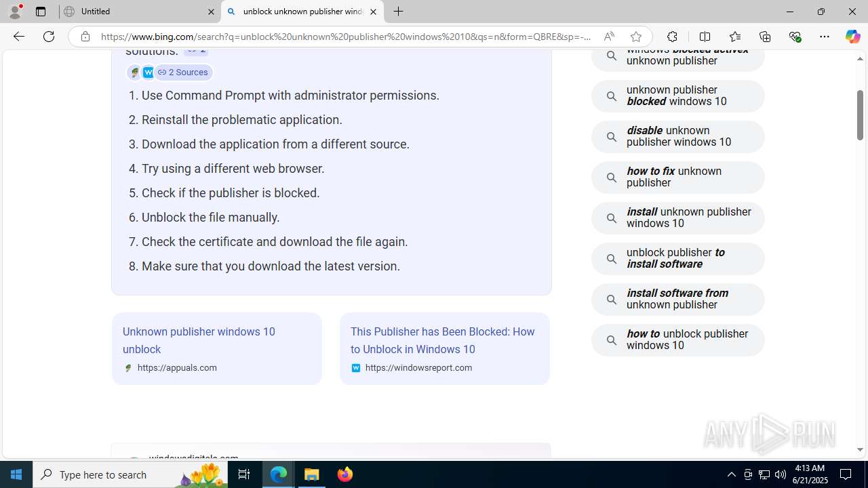868x488 pixels.
Task: Click text Check the certificate and download the file again
Action: point(275,242)
